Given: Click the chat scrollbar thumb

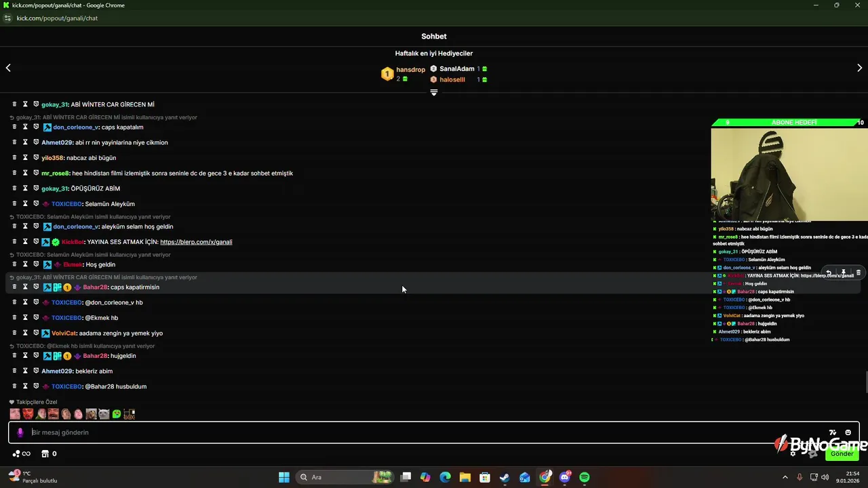Looking at the screenshot, I should pos(866,382).
